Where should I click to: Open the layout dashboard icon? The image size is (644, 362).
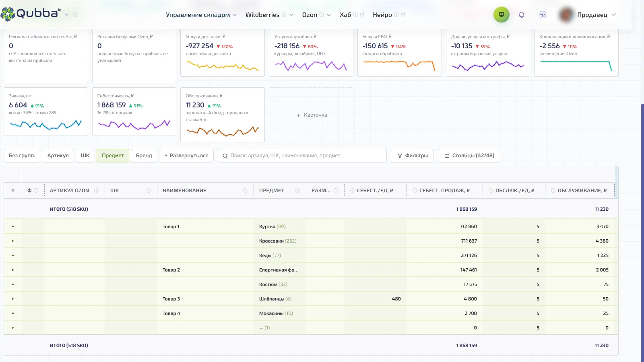click(543, 15)
